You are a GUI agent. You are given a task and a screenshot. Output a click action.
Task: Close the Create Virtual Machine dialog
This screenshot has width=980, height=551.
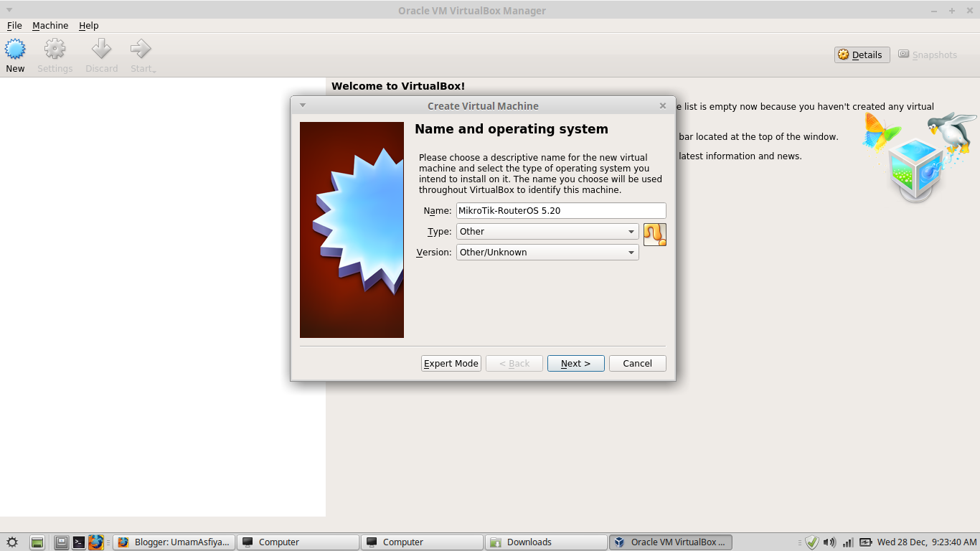[x=663, y=105]
